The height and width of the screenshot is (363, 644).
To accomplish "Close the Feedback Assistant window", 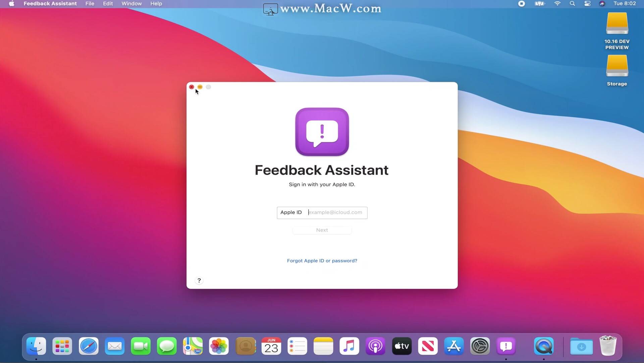I will (x=192, y=87).
